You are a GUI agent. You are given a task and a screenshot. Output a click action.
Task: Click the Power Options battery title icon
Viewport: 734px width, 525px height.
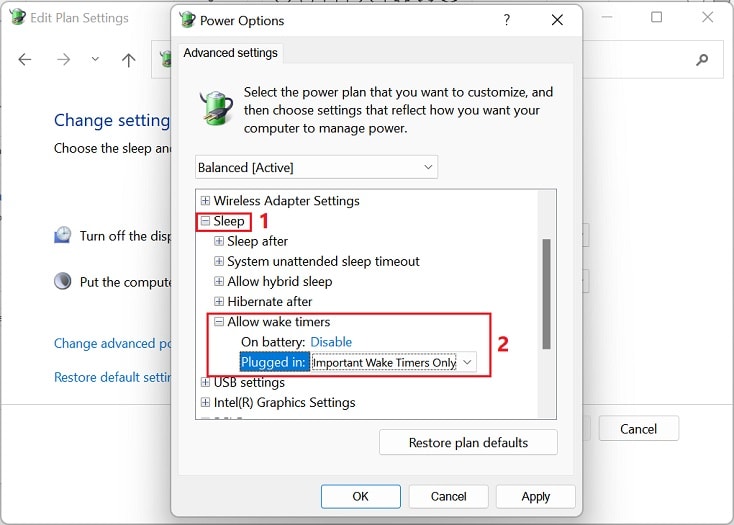pyautogui.click(x=187, y=20)
